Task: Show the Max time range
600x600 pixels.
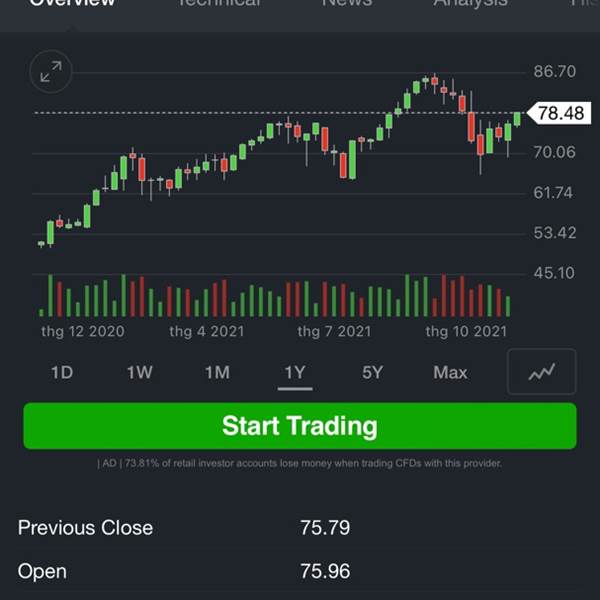Action: point(450,372)
